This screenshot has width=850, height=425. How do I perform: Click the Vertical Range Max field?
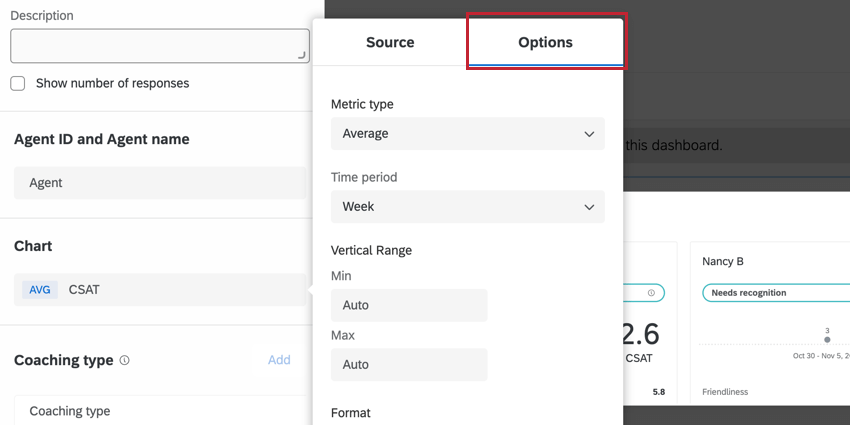[409, 365]
